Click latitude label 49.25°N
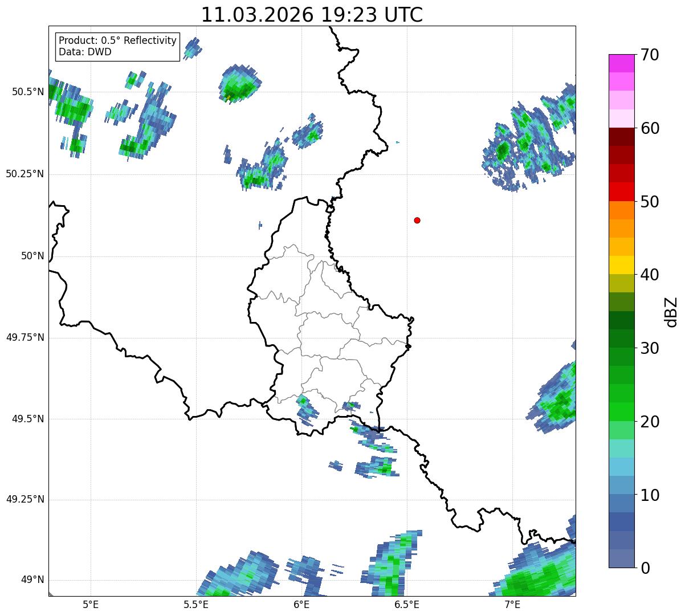Image resolution: width=685 pixels, height=616 pixels. [x=25, y=500]
